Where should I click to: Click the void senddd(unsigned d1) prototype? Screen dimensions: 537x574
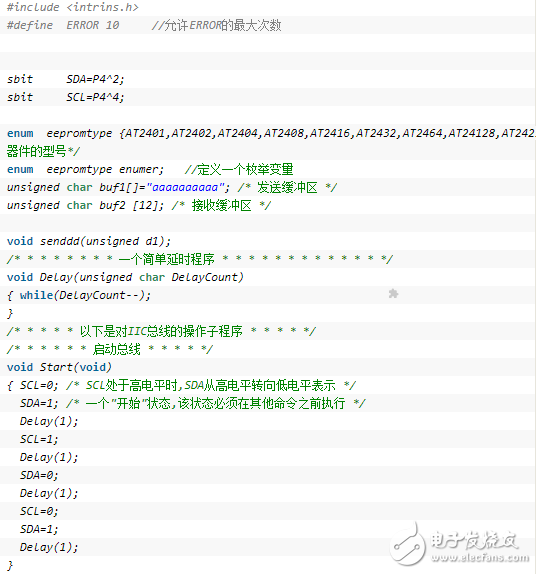(x=89, y=241)
